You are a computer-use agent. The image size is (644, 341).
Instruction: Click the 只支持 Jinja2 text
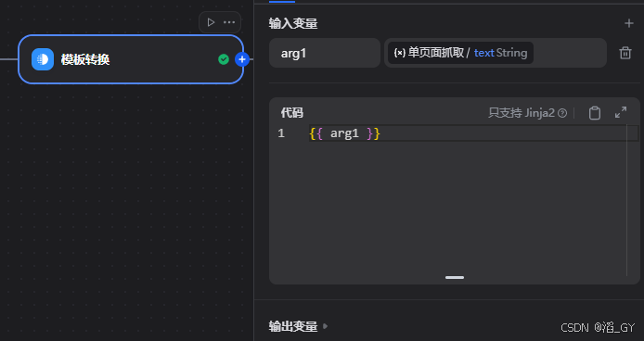522,113
